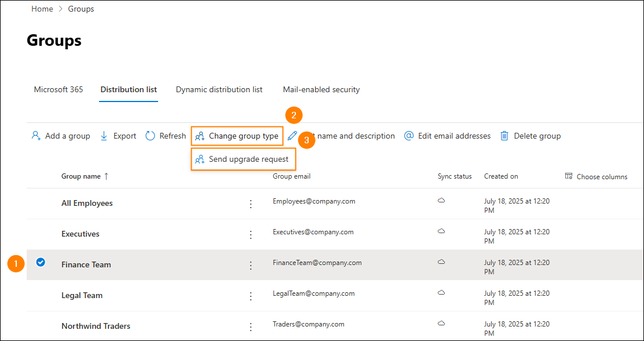Go to Home in the breadcrumb

[42, 9]
